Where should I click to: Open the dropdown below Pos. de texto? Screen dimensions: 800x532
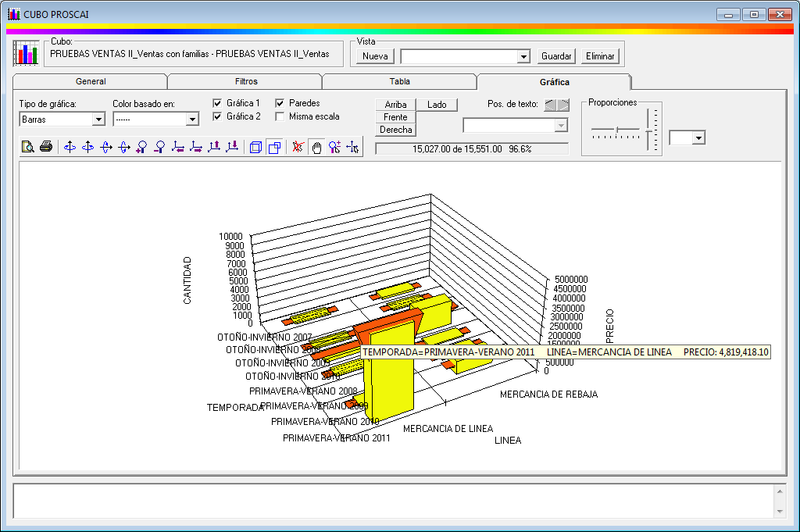pyautogui.click(x=561, y=125)
